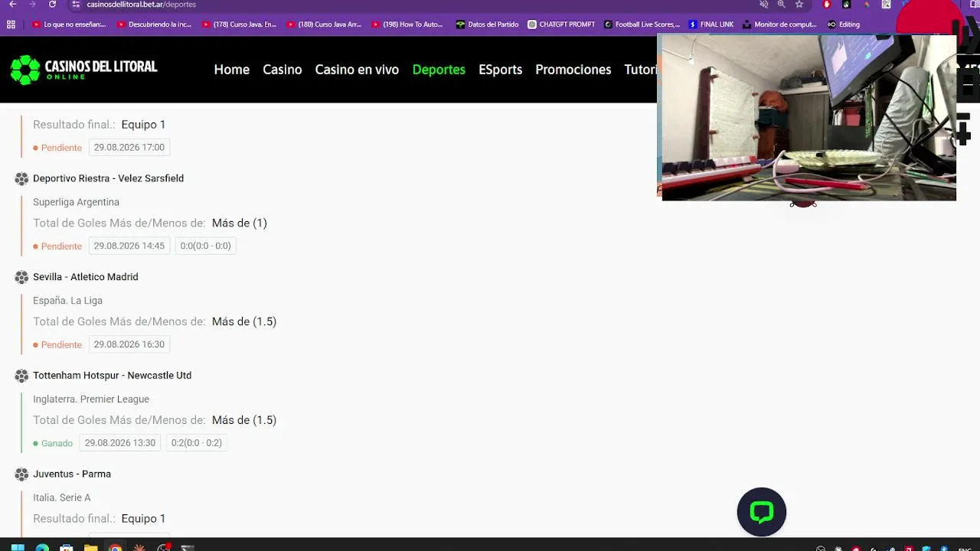Open the Promociones page
This screenshot has height=551, width=980.
coord(573,70)
